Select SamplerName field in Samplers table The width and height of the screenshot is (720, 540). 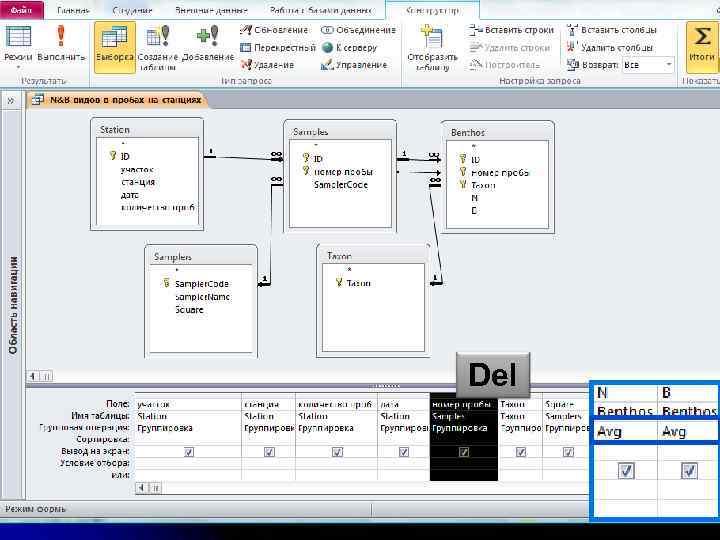point(202,297)
